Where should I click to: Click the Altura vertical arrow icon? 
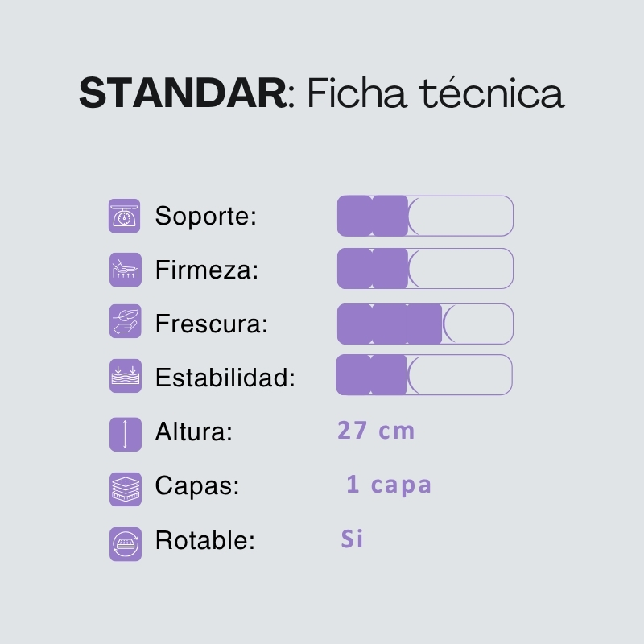click(x=125, y=433)
